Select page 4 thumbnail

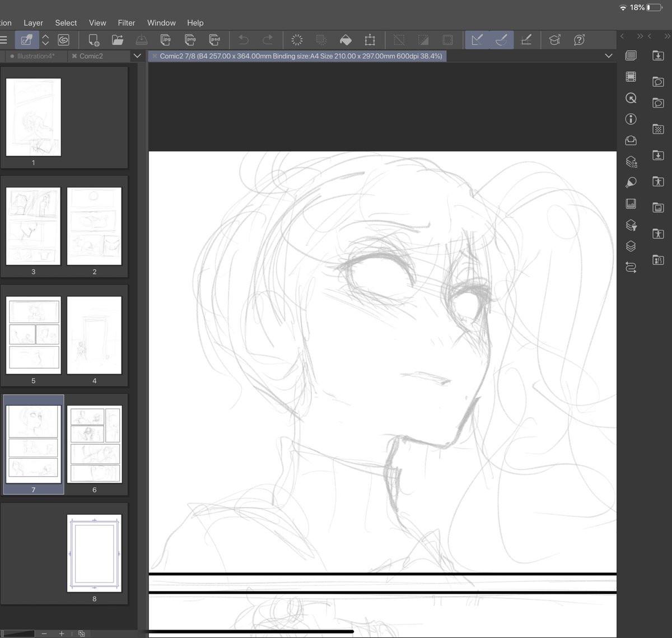94,336
